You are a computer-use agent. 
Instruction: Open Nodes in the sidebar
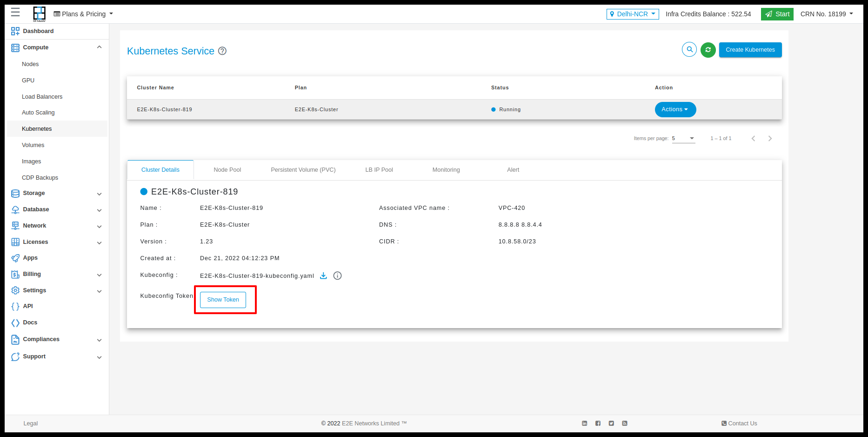(x=30, y=64)
